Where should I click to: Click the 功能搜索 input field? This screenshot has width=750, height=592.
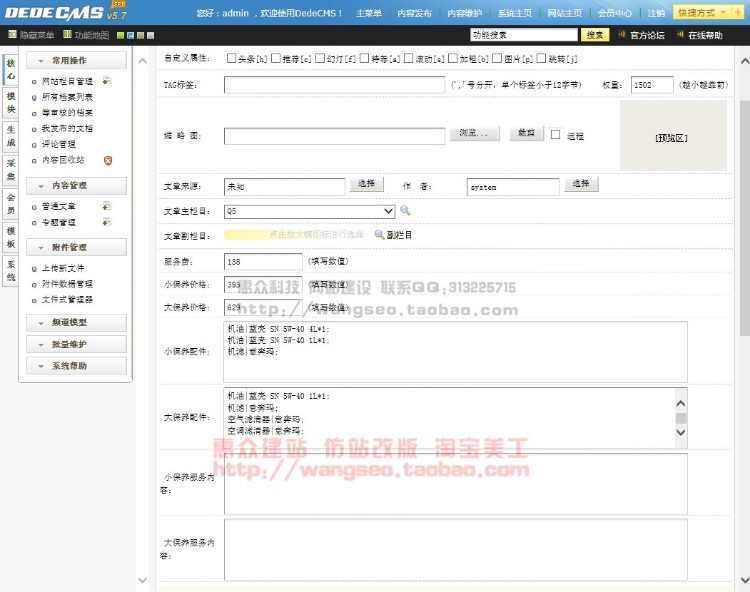pos(524,34)
